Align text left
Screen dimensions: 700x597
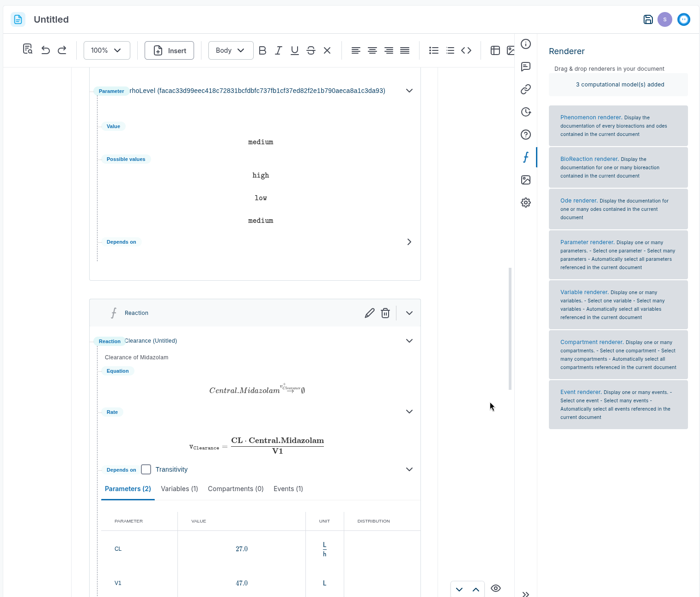point(356,50)
